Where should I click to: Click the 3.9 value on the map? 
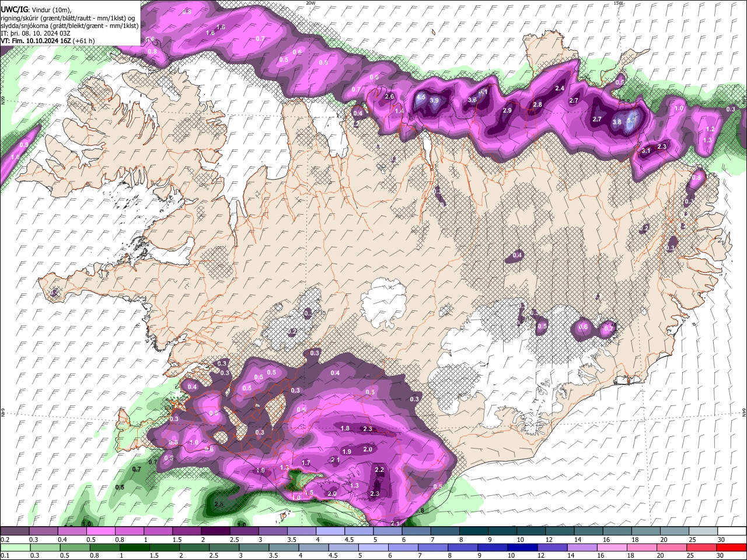pyautogui.click(x=434, y=100)
